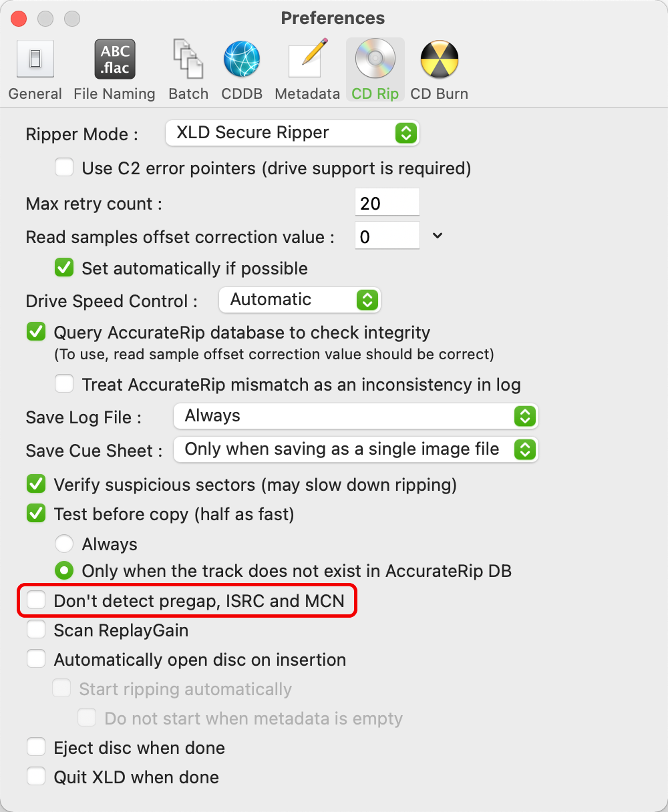The width and height of the screenshot is (668, 812).
Task: Toggle Eject disc when done
Action: [36, 747]
